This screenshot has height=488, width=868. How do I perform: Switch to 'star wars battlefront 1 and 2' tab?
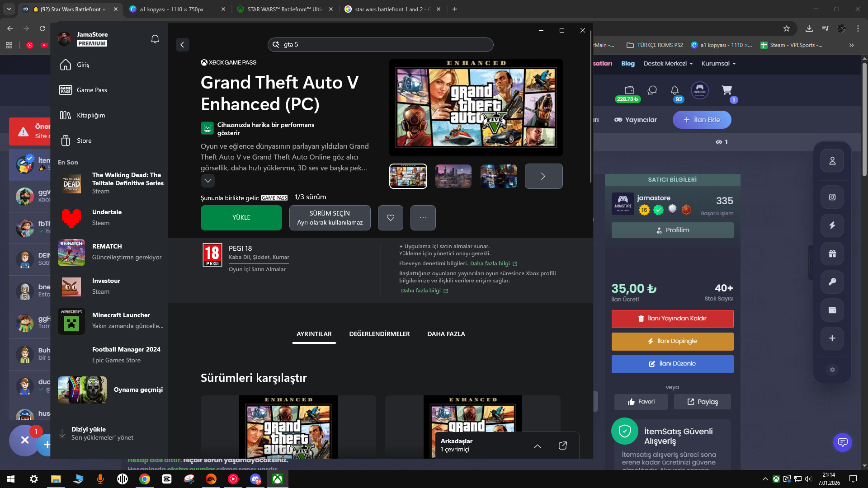[x=392, y=9]
